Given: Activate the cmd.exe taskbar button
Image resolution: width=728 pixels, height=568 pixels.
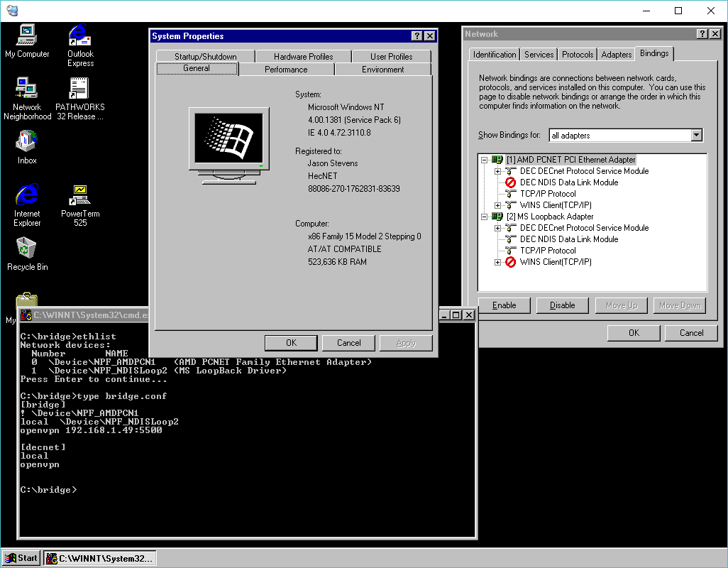Looking at the screenshot, I should pos(100,558).
